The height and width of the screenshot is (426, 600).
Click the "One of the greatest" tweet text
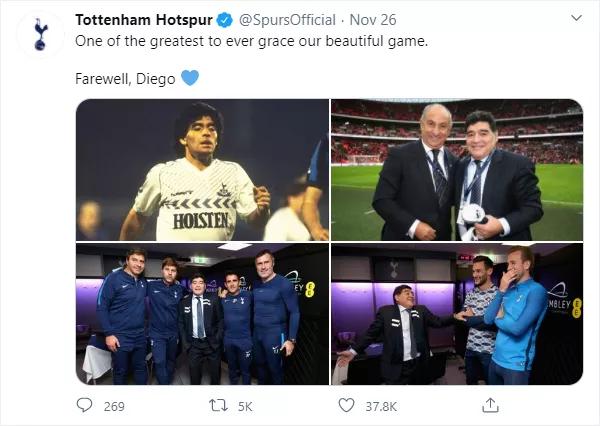pyautogui.click(x=246, y=41)
